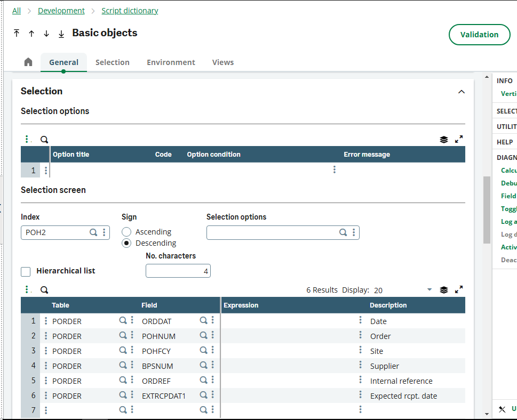Click the No. characters input field

pos(178,271)
